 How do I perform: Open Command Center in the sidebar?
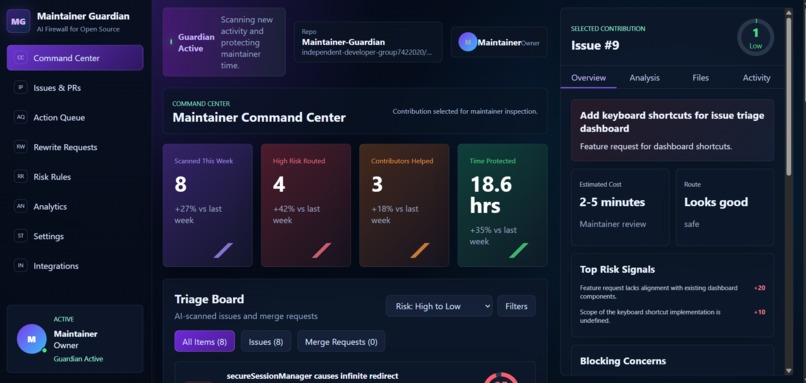pos(75,58)
